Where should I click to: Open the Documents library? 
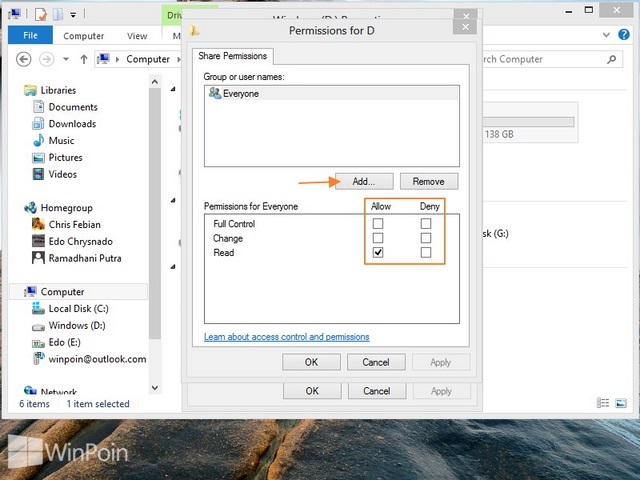point(73,107)
